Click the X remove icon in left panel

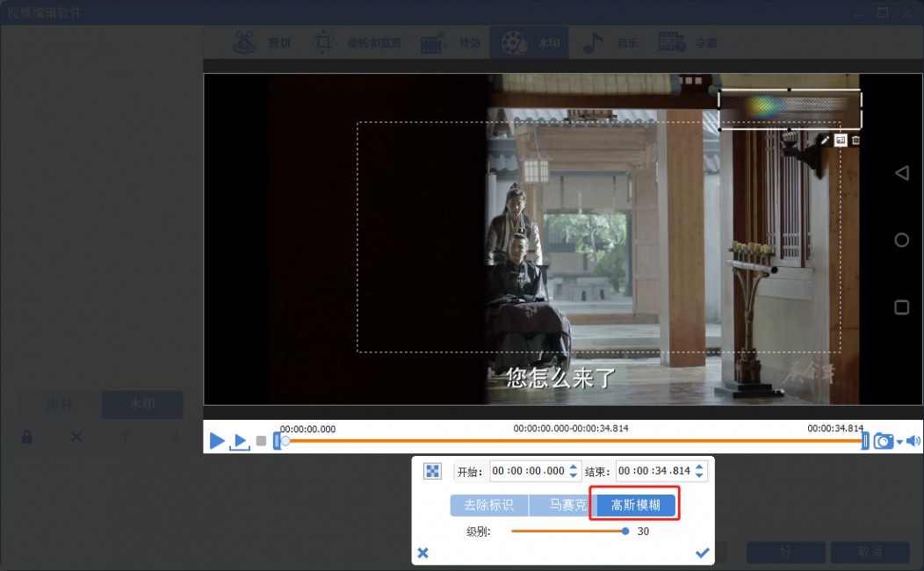[x=76, y=437]
